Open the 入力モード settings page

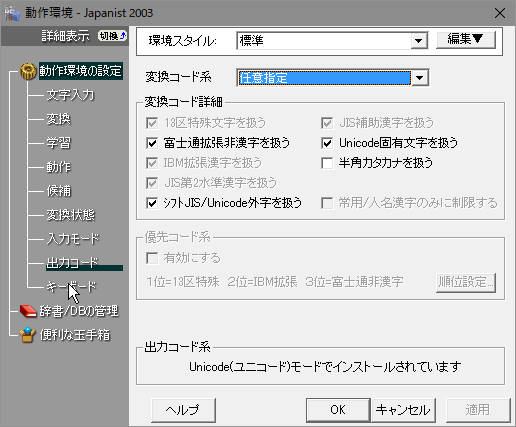[x=73, y=239]
